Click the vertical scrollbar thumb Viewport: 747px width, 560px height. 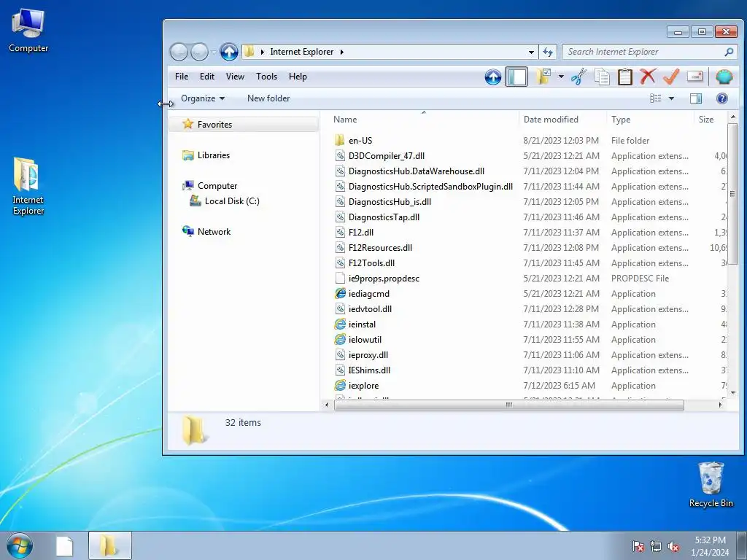click(732, 194)
